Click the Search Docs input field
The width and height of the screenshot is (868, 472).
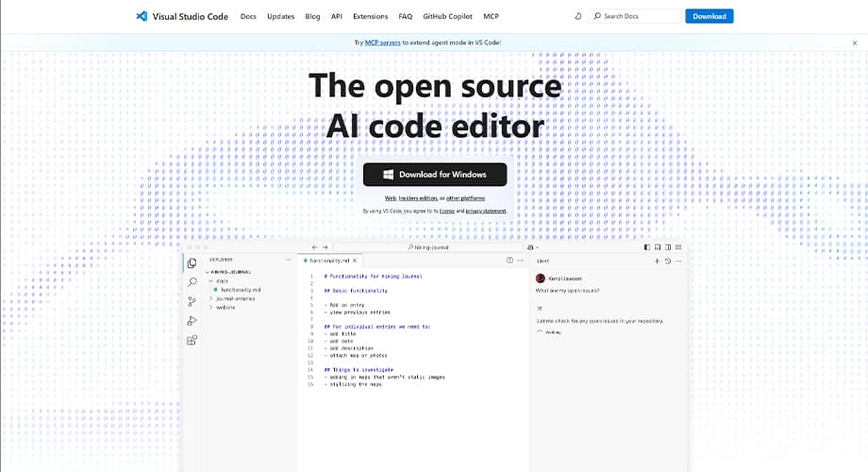pos(639,16)
